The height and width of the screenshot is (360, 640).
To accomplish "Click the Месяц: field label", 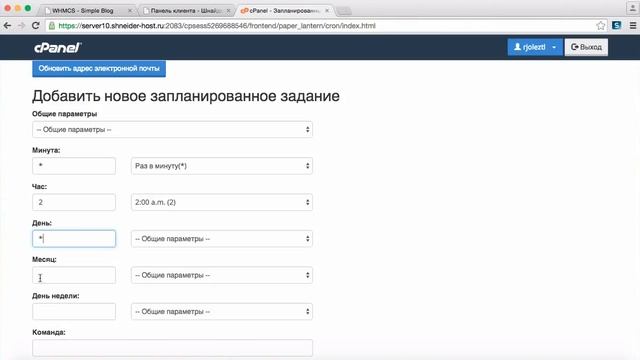I will pyautogui.click(x=44, y=259).
